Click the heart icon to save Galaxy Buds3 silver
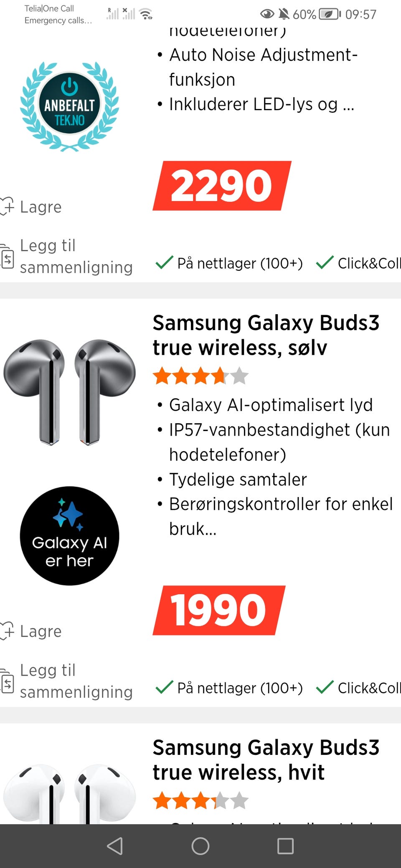Image resolution: width=401 pixels, height=868 pixels. click(8, 631)
